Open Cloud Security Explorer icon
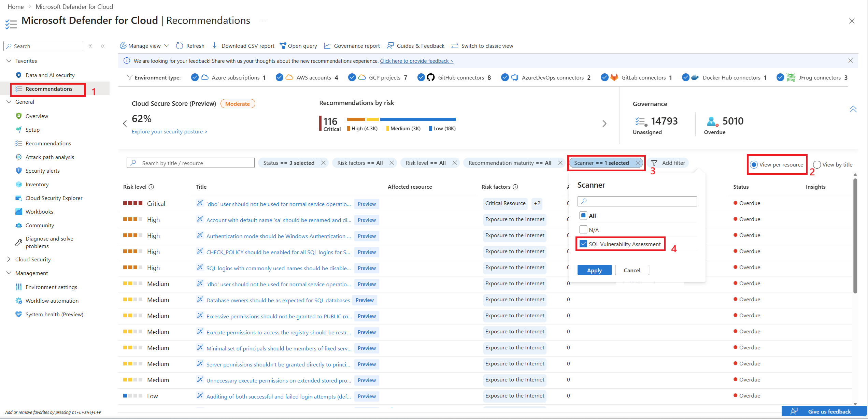The height and width of the screenshot is (419, 868). (x=19, y=198)
